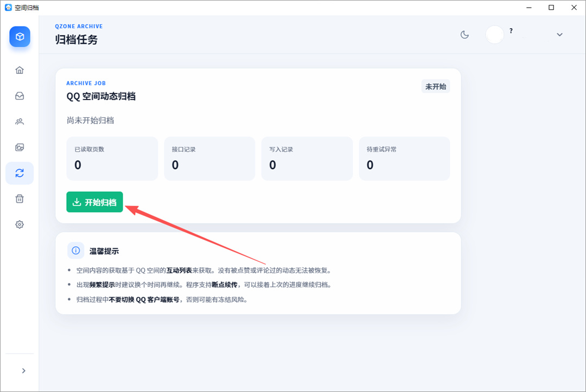
Task: Click the QZONE ARCHIVE label
Action: [79, 26]
